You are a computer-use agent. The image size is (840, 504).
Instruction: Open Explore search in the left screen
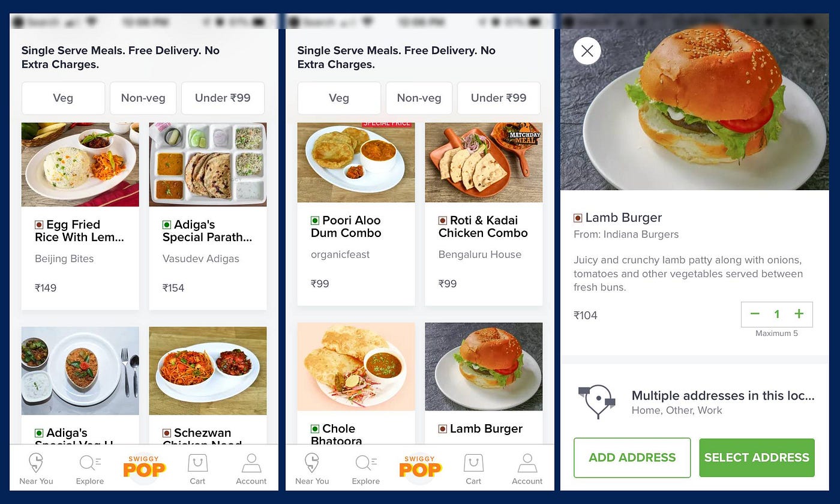[90, 469]
